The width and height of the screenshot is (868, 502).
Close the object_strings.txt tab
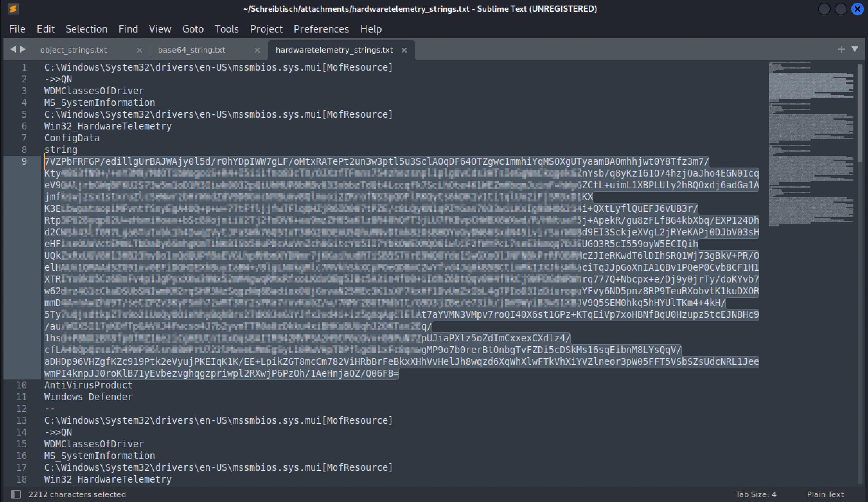coord(140,50)
